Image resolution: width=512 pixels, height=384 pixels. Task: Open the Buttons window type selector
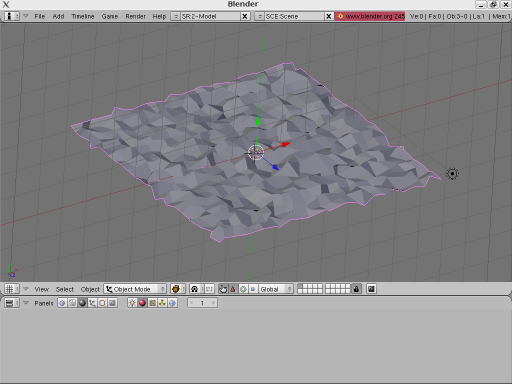tap(12, 303)
